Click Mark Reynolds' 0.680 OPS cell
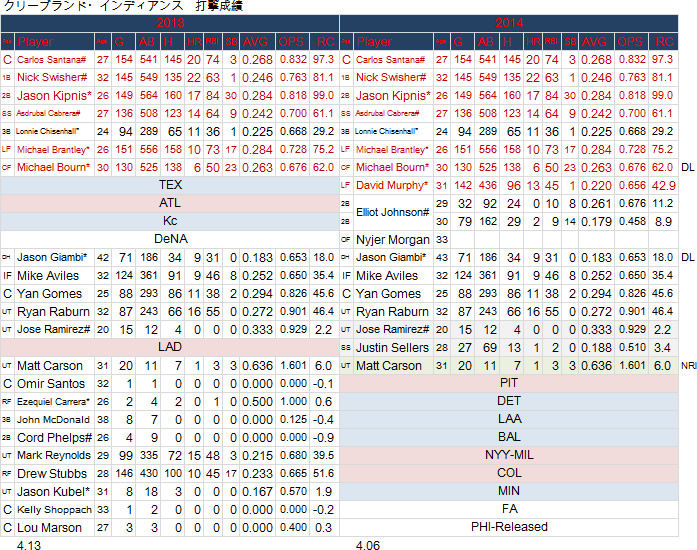Image resolution: width=697 pixels, height=550 pixels. [292, 455]
